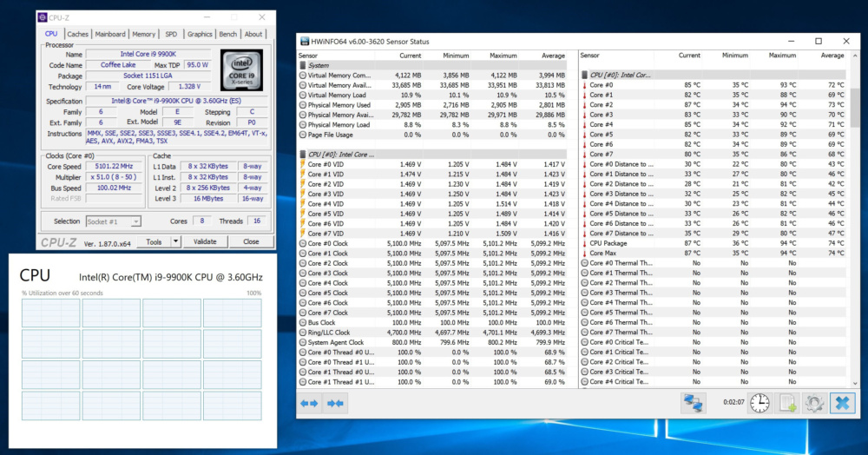
Task: Click the circle icon beside Core #0 Thermal Throttling
Action: coord(584,263)
